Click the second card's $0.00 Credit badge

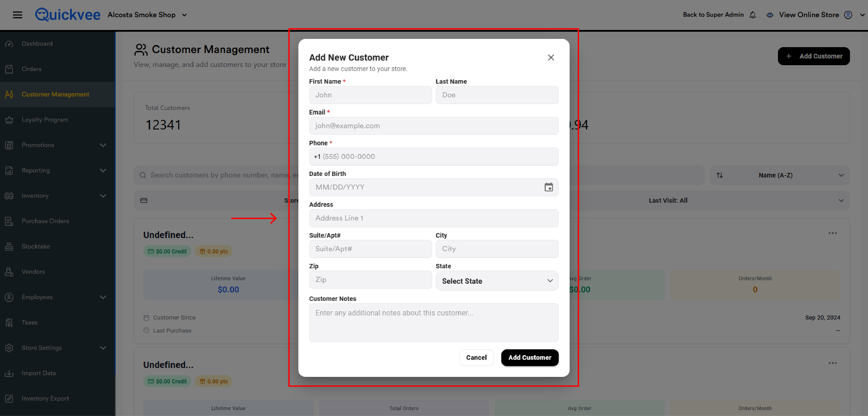tap(167, 381)
